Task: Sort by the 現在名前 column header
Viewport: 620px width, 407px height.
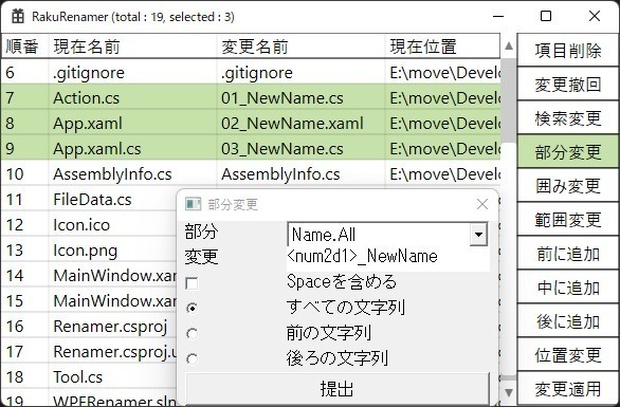Action: point(132,46)
